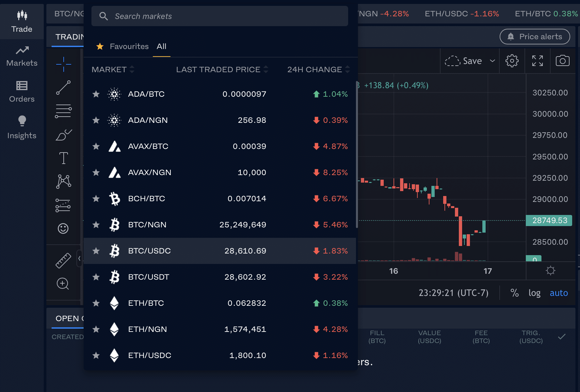Open the Insights section in the sidebar
Image resolution: width=580 pixels, height=392 pixels.
(x=22, y=127)
